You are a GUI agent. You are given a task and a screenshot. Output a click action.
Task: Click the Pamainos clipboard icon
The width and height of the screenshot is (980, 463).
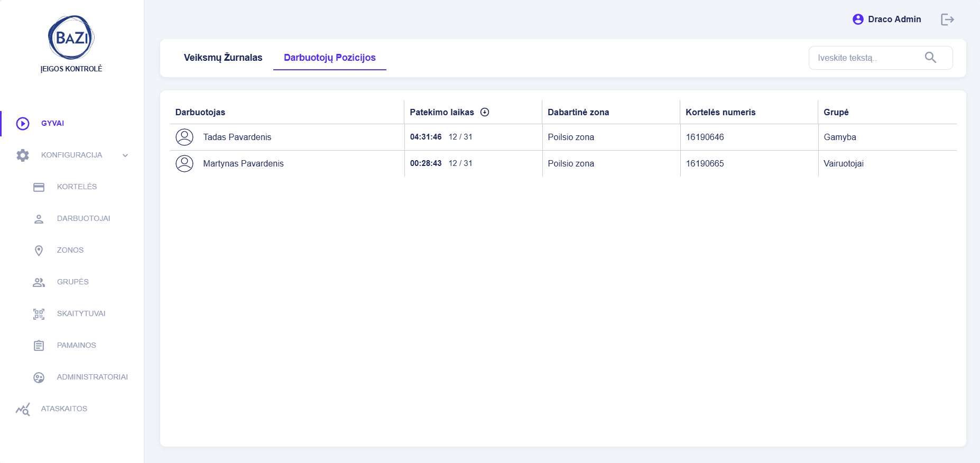tap(39, 346)
